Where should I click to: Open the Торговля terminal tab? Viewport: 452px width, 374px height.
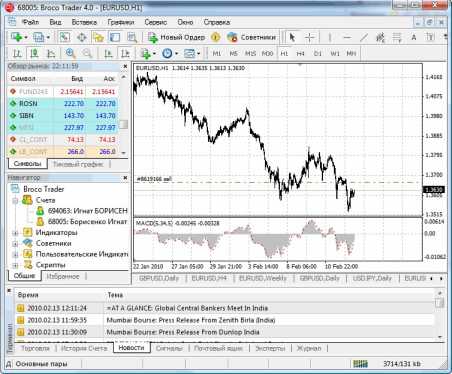coord(35,348)
